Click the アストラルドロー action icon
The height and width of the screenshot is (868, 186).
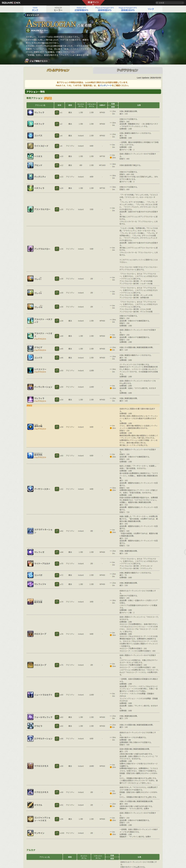click(x=30, y=209)
